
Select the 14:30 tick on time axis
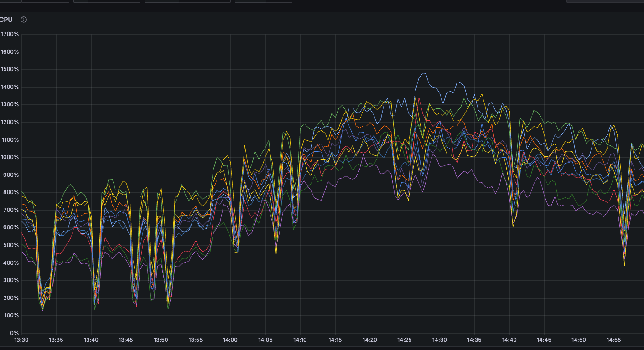[439, 340]
